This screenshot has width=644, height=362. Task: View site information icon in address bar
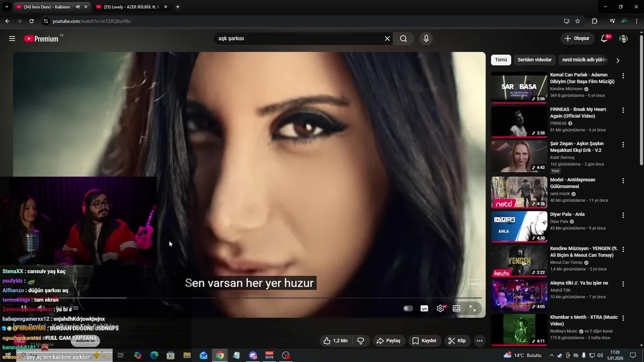46,21
